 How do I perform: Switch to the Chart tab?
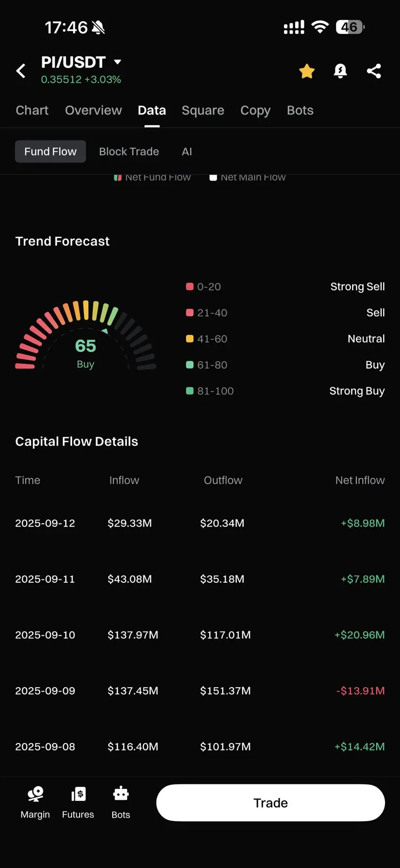click(32, 110)
